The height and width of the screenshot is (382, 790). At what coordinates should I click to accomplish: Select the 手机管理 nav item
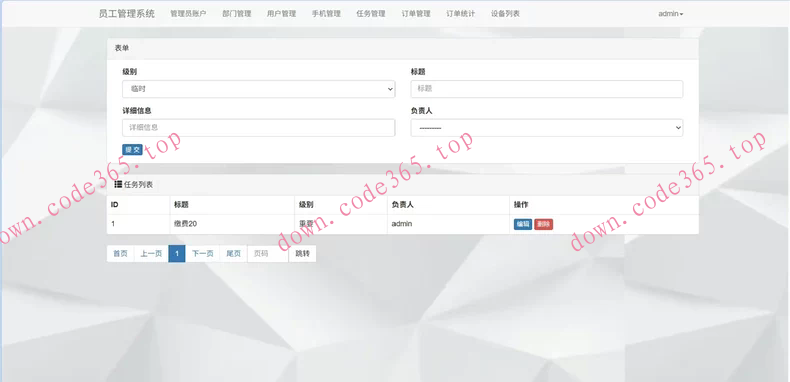[x=326, y=14]
